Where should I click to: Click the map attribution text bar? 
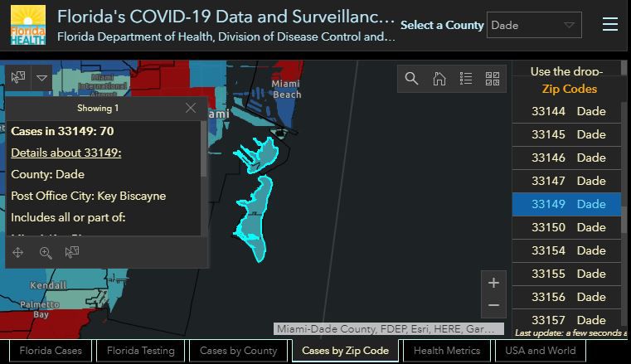388,329
